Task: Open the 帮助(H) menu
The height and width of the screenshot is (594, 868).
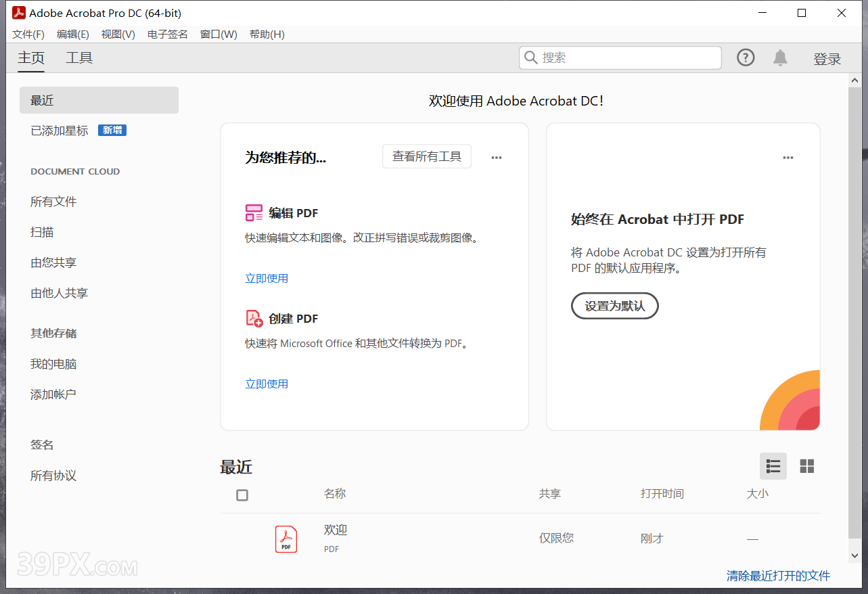Action: click(267, 35)
